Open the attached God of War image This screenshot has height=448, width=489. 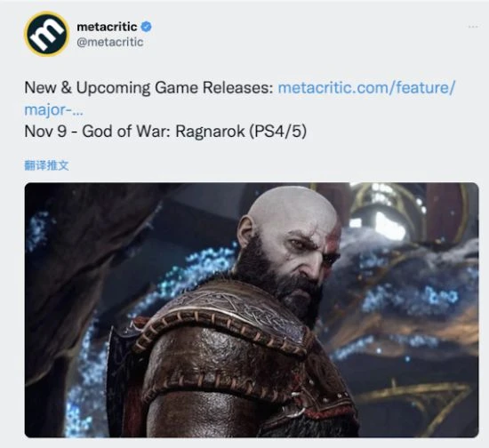pyautogui.click(x=252, y=310)
